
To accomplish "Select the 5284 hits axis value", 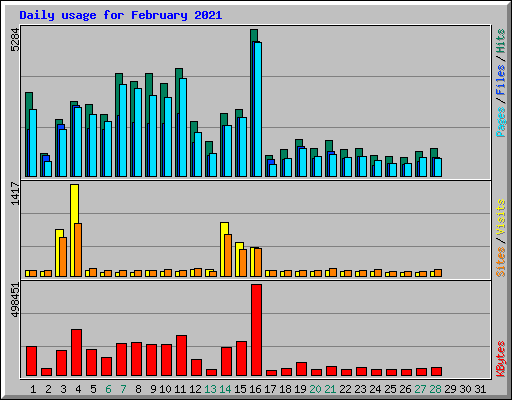I will coord(15,40).
